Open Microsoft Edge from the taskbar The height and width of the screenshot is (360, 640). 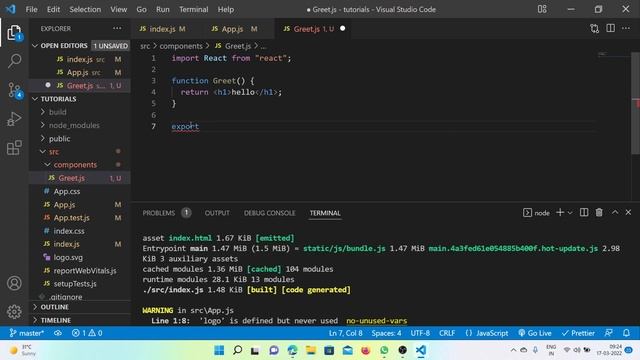pyautogui.click(x=292, y=350)
